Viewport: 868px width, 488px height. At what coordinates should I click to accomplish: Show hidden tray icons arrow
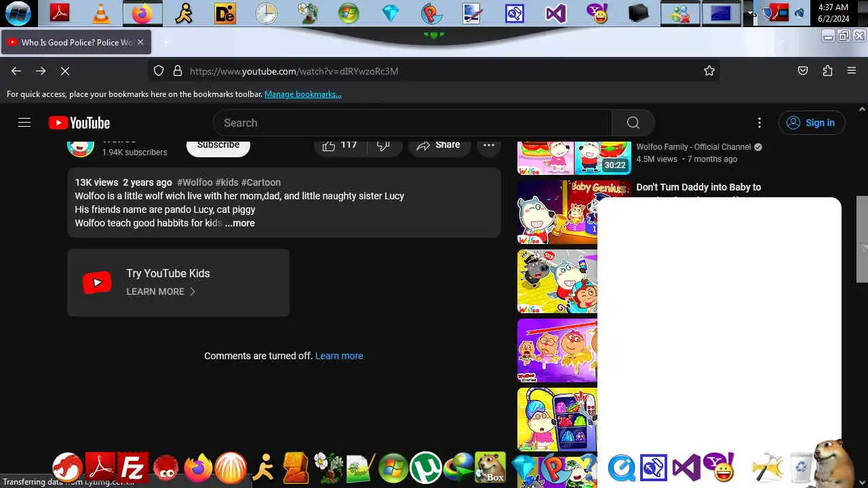[x=751, y=13]
